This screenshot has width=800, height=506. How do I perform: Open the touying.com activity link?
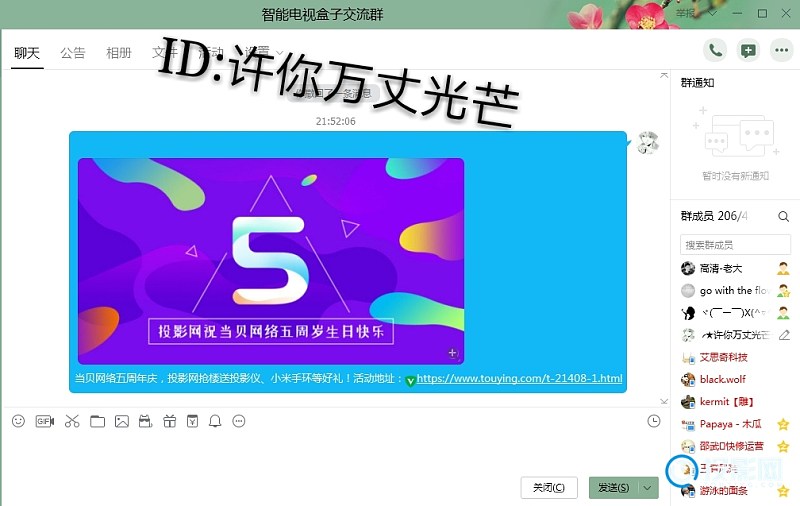(519, 378)
